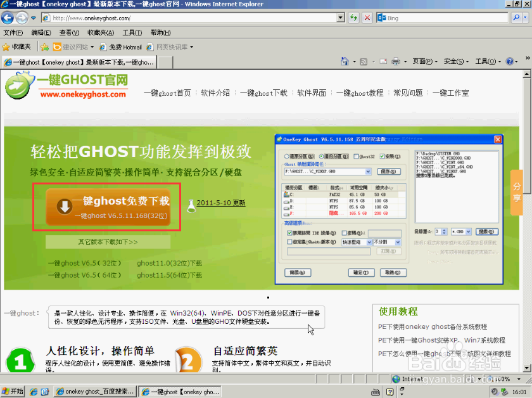Go forward with the Forward arrow button
Screen dimensions: 532x398
pyautogui.click(x=22, y=18)
